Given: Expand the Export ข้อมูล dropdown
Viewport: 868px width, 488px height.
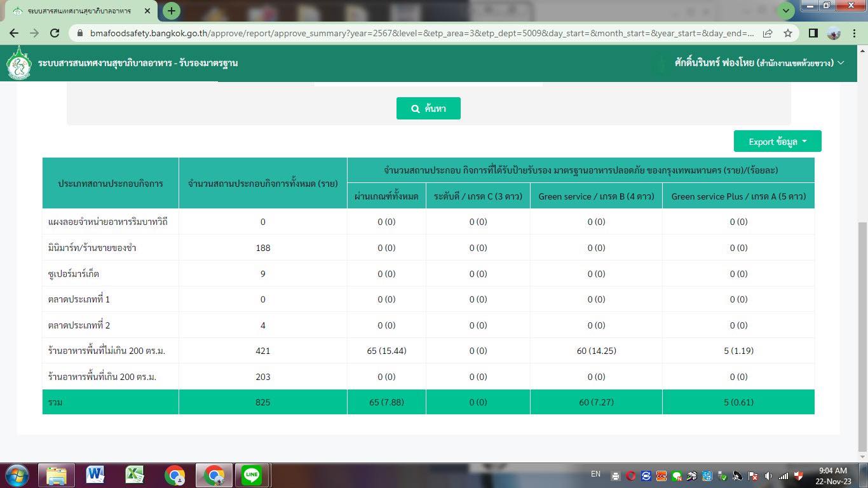Looking at the screenshot, I should pos(777,142).
